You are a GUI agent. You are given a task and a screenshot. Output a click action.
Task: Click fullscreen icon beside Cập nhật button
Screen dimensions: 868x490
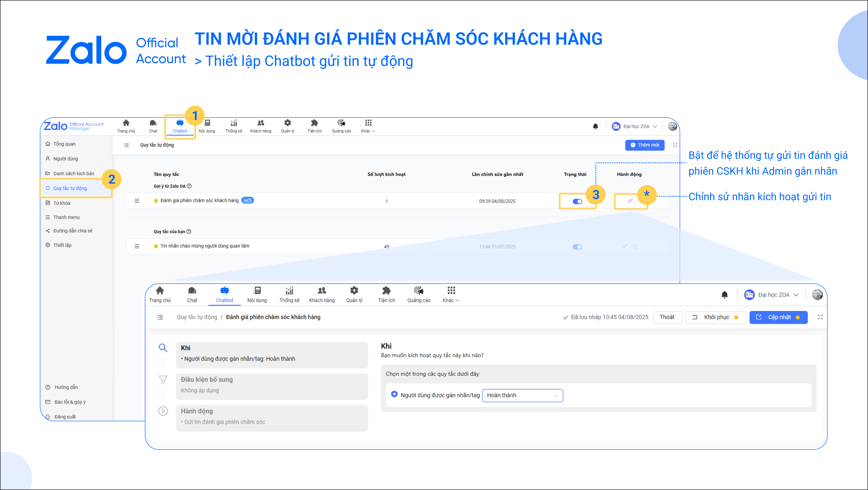pos(820,317)
